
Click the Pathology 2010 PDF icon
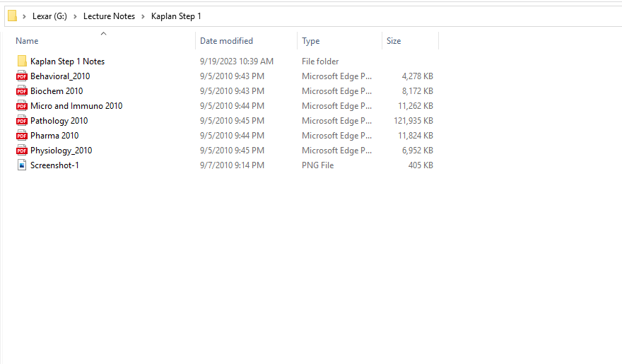pyautogui.click(x=22, y=121)
